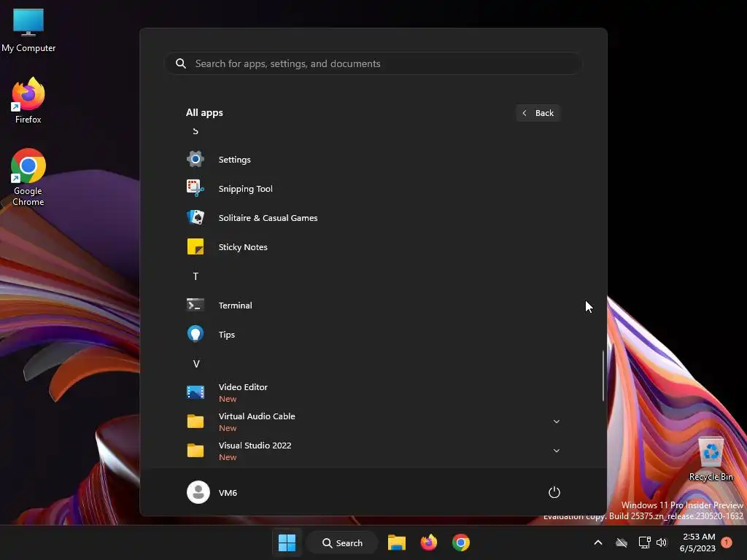Launch Snipping Tool via its scissors icon
The height and width of the screenshot is (560, 747).
tap(196, 188)
